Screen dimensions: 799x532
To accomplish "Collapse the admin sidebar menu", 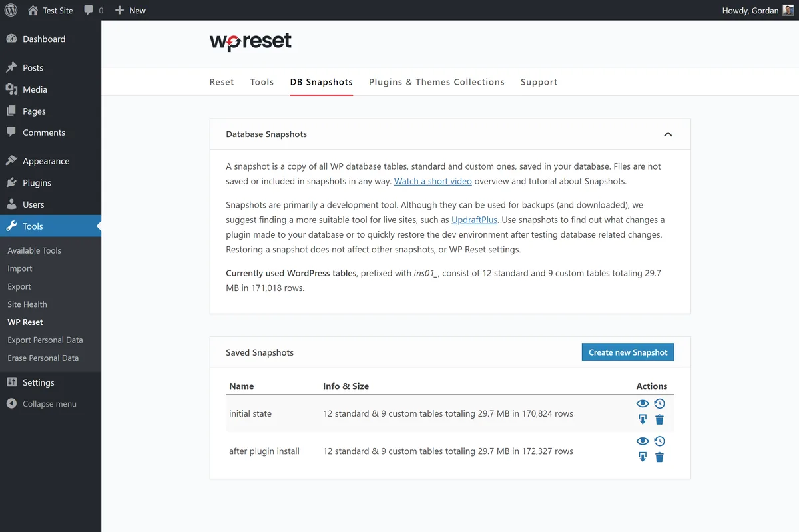I will [x=41, y=403].
